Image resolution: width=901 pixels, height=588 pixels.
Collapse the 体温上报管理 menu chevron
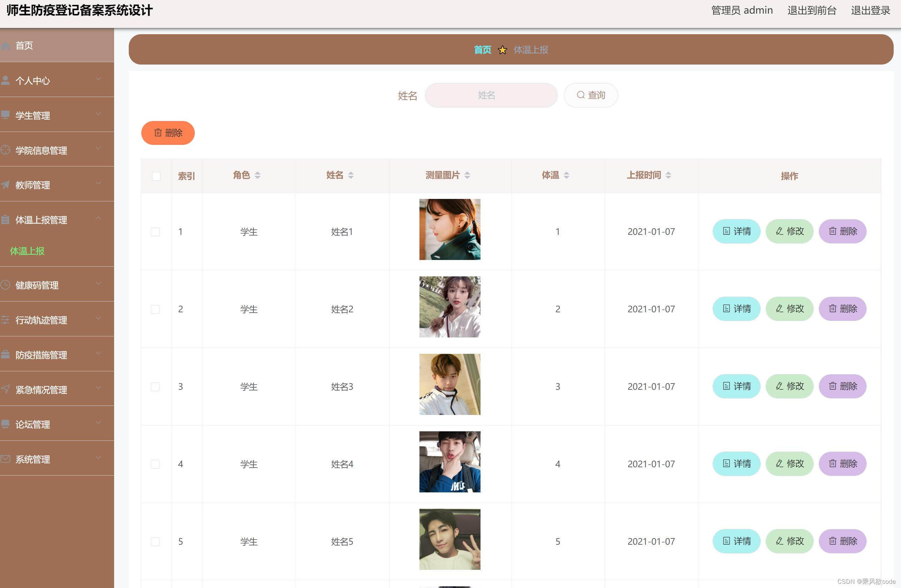click(x=98, y=218)
